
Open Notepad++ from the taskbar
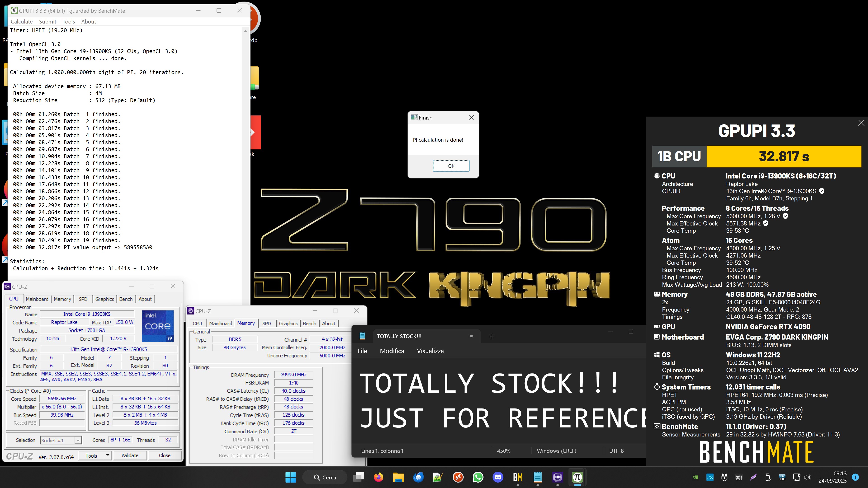pyautogui.click(x=438, y=477)
